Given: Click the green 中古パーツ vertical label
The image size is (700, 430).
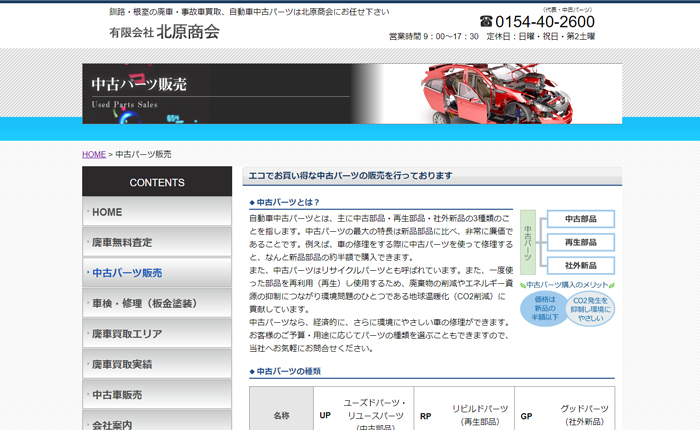Looking at the screenshot, I should click(528, 242).
